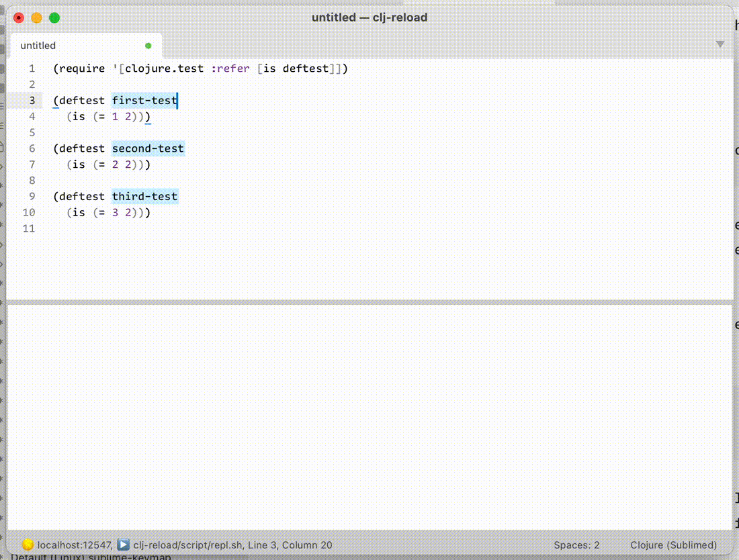Close the window with red button

point(19,18)
